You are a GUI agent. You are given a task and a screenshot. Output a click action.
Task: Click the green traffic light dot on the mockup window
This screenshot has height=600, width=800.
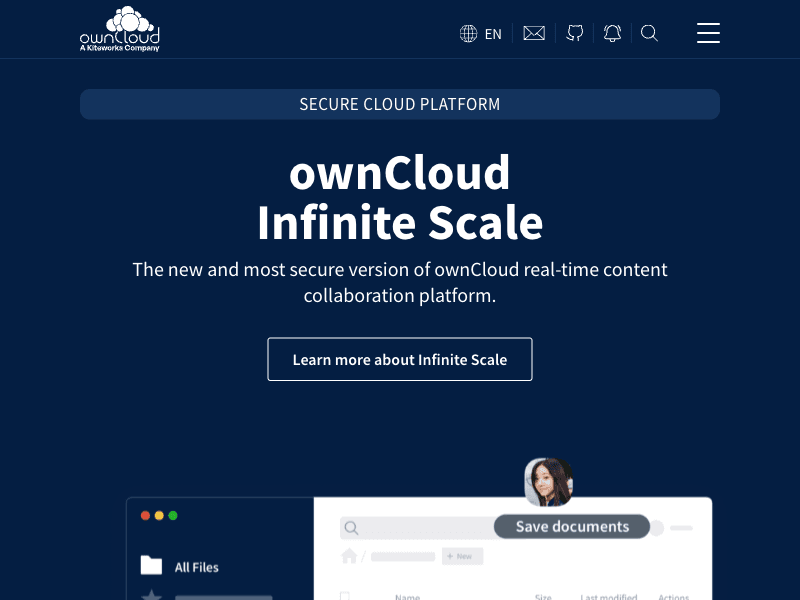pos(173,515)
